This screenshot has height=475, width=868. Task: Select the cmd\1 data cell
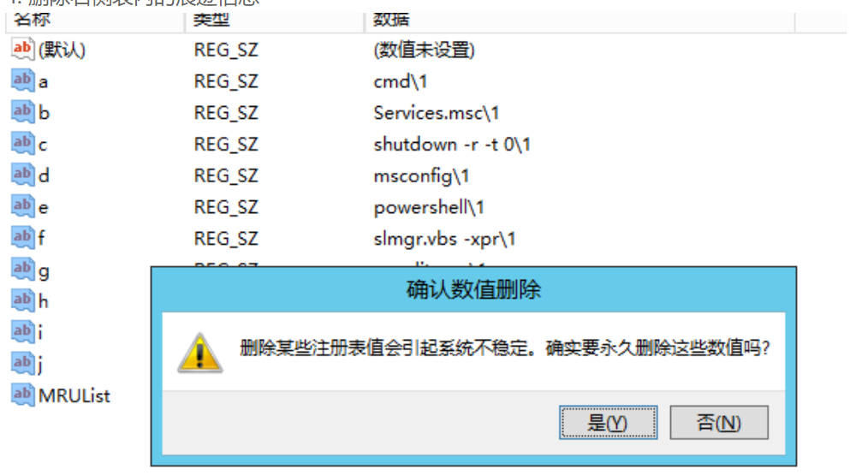(400, 82)
